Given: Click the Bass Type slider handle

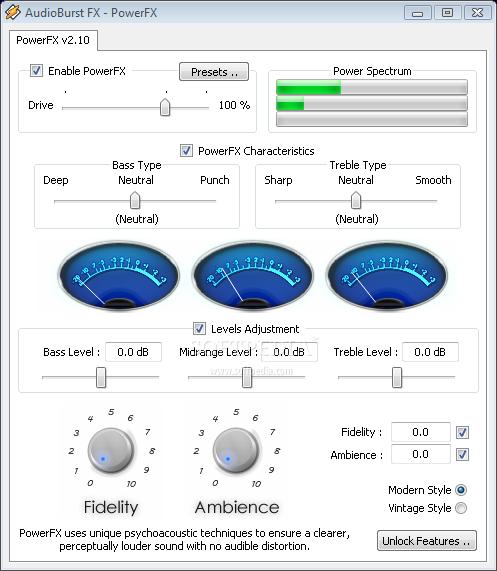Looking at the screenshot, I should [x=135, y=200].
